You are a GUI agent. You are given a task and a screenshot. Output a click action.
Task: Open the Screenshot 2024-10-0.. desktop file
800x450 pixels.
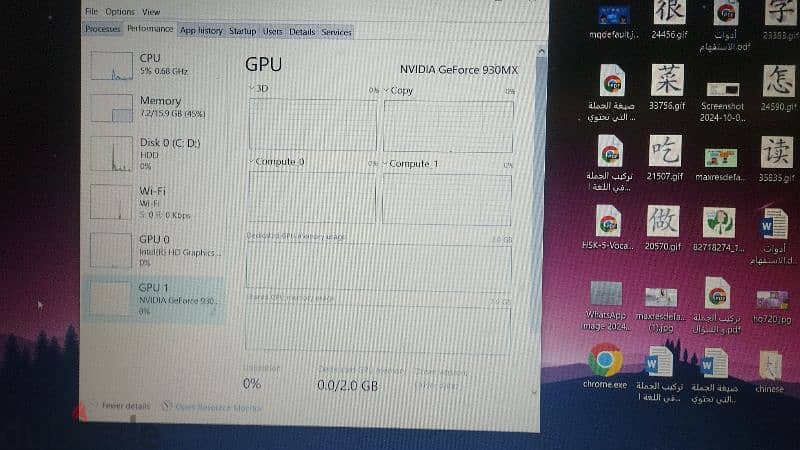(x=722, y=100)
